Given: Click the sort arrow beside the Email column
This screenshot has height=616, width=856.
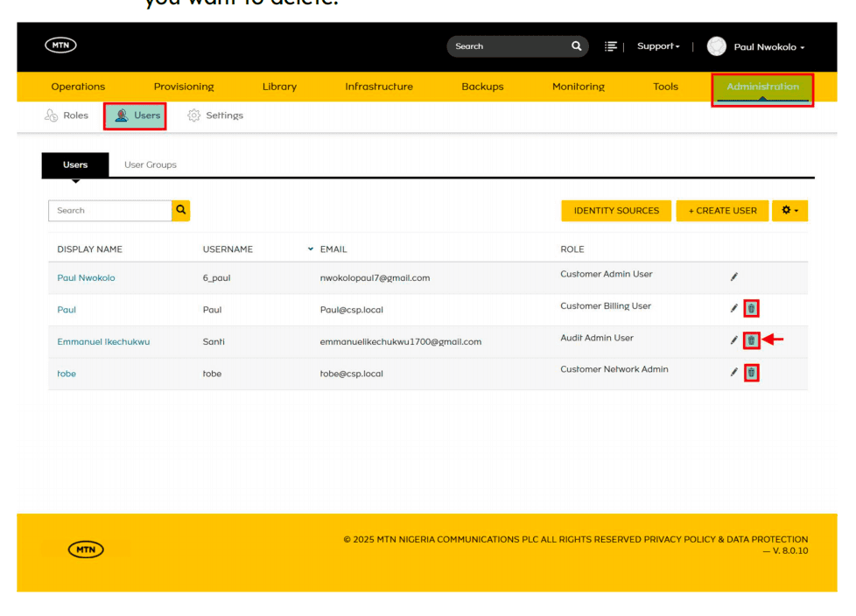Looking at the screenshot, I should click(x=311, y=249).
